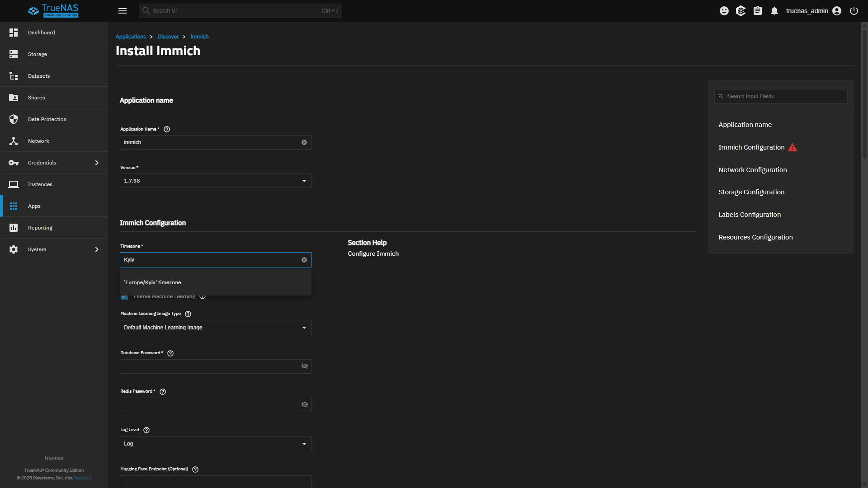Open Storage in the left sidebar
868x488 pixels.
[38, 54]
